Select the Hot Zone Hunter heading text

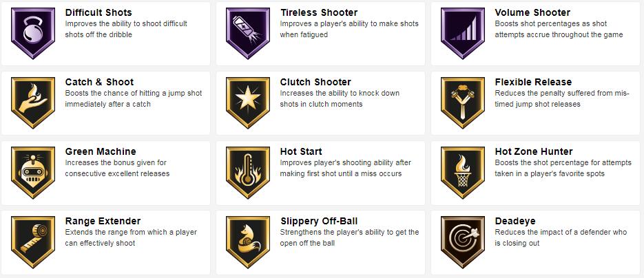tap(534, 152)
